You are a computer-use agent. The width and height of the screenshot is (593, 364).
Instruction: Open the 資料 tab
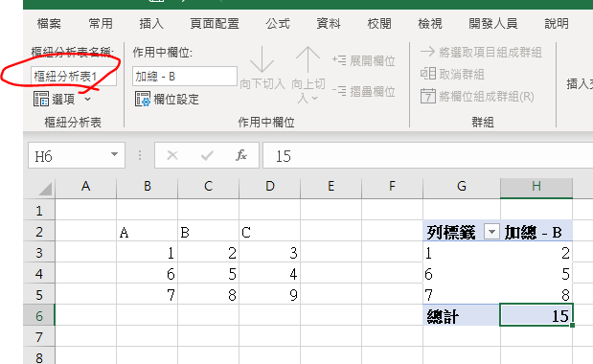click(329, 24)
